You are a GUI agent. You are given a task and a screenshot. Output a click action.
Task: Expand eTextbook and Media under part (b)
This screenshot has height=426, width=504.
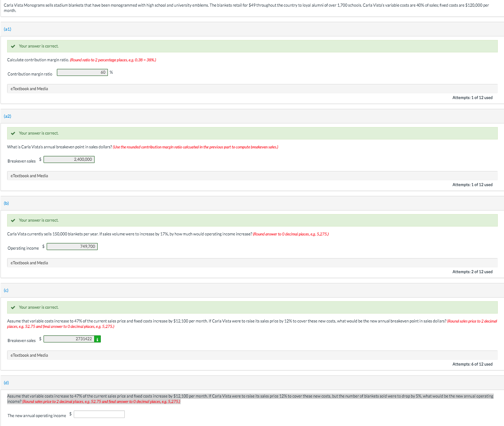click(x=252, y=263)
